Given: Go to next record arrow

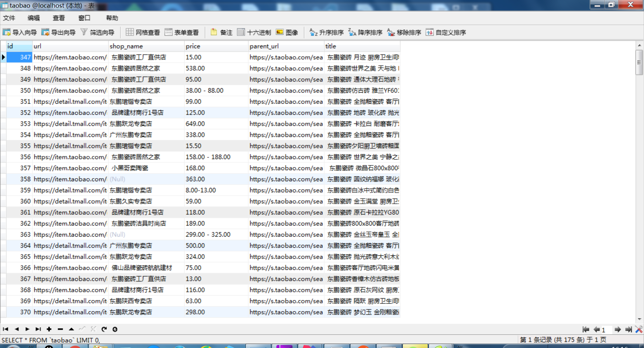Looking at the screenshot, I should coord(28,329).
